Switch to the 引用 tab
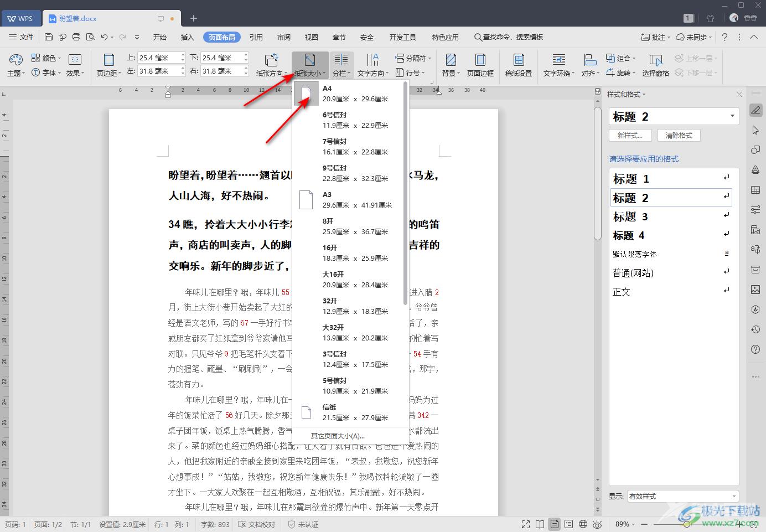 [x=256, y=37]
